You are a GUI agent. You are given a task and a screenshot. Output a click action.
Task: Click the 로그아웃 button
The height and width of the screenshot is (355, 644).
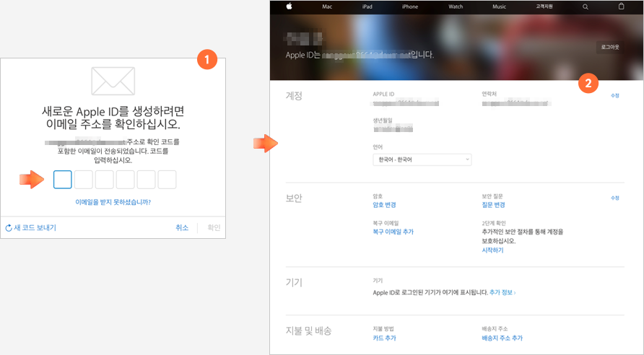(610, 47)
